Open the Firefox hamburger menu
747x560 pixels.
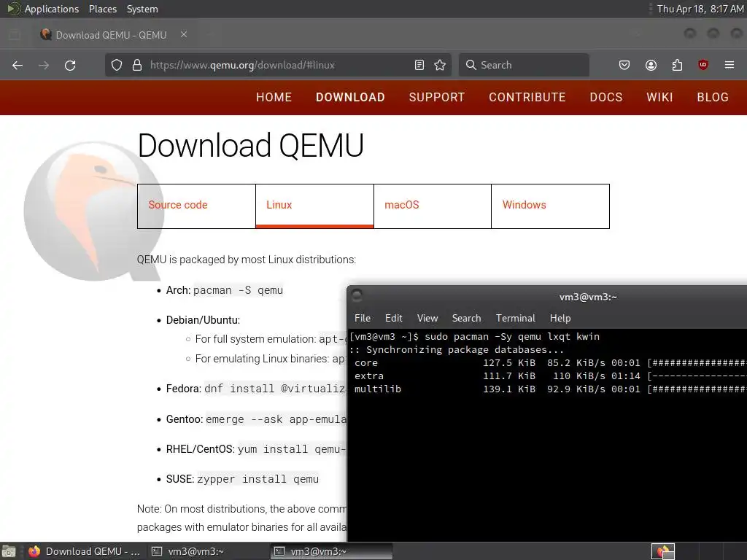click(729, 65)
